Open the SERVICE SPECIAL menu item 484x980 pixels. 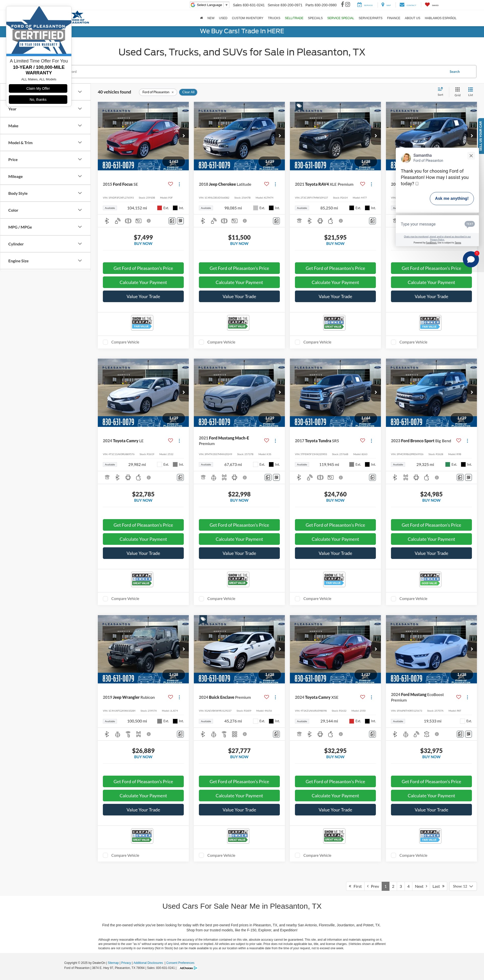341,18
